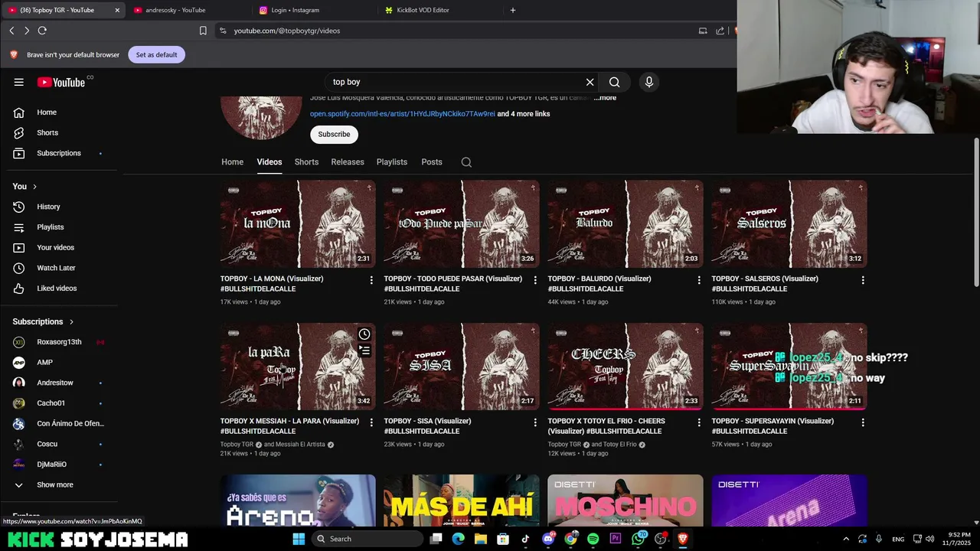Open Messiah El Artista channel link

coord(300,445)
